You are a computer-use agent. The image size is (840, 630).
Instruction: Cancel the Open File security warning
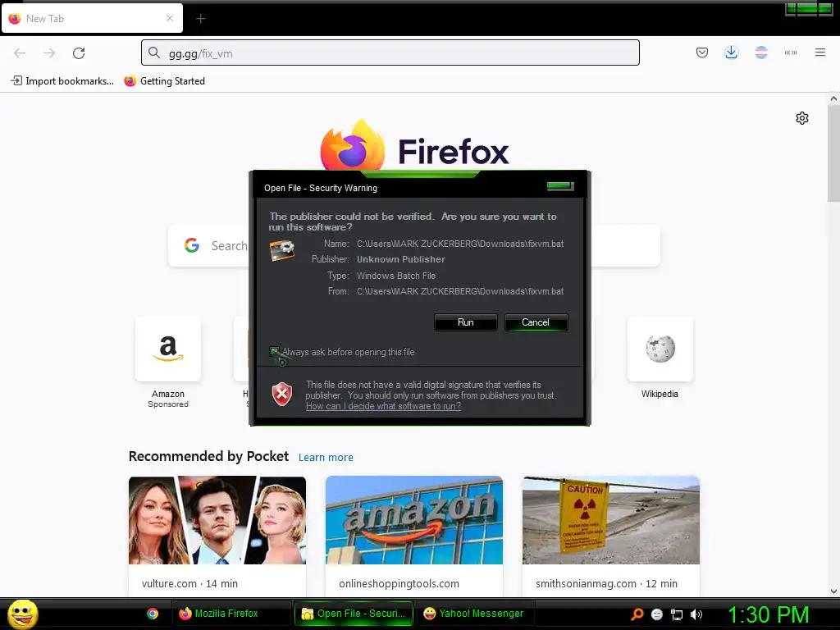click(x=536, y=322)
